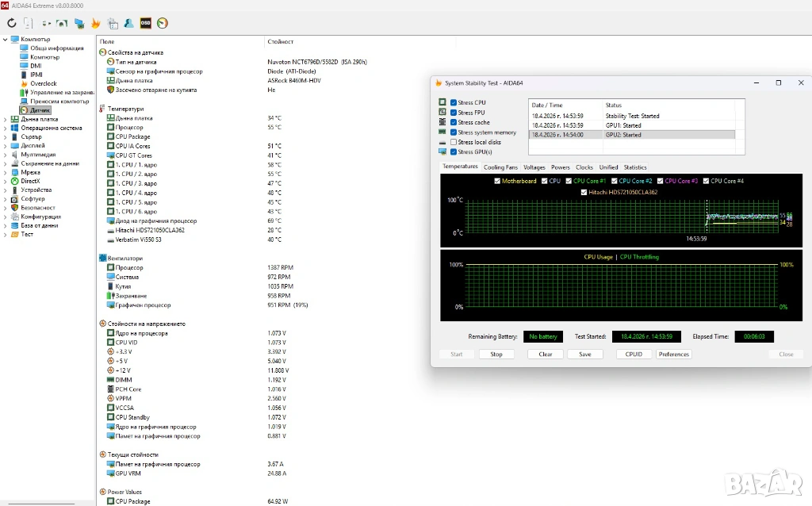Enable the Stress local disks checkbox
The image size is (812, 506).
click(x=454, y=142)
